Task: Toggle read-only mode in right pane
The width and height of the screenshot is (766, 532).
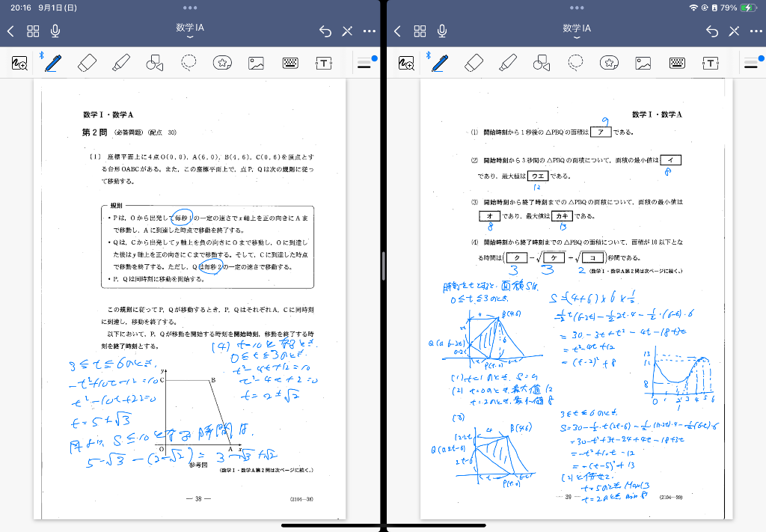Action: [734, 31]
